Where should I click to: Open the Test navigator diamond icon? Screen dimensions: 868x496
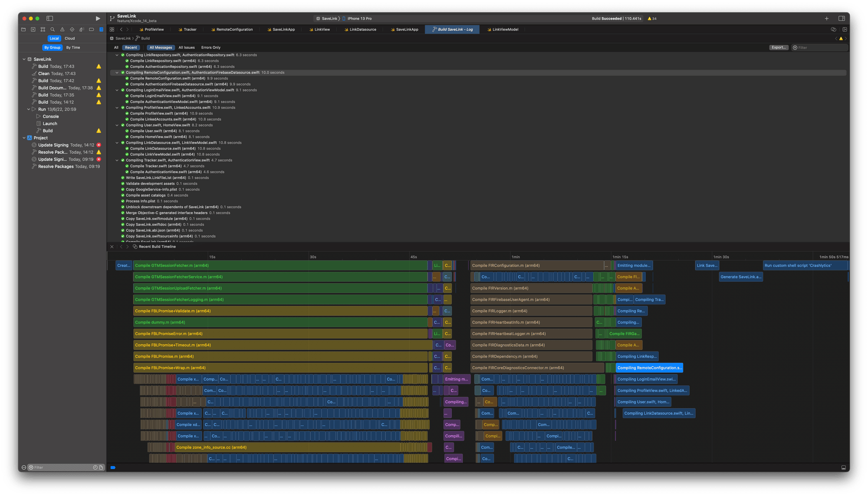[x=72, y=30]
